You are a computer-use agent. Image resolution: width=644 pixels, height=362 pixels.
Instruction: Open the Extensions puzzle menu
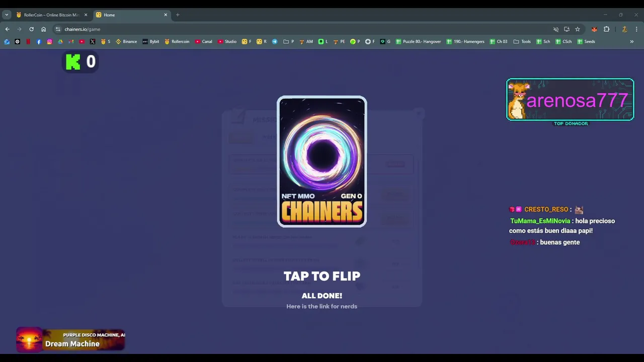click(x=606, y=29)
